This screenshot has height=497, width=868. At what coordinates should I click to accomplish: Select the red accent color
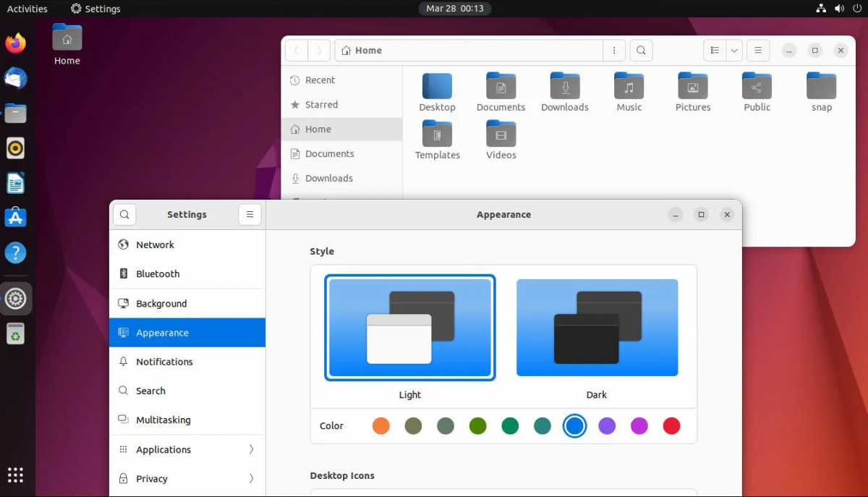671,426
